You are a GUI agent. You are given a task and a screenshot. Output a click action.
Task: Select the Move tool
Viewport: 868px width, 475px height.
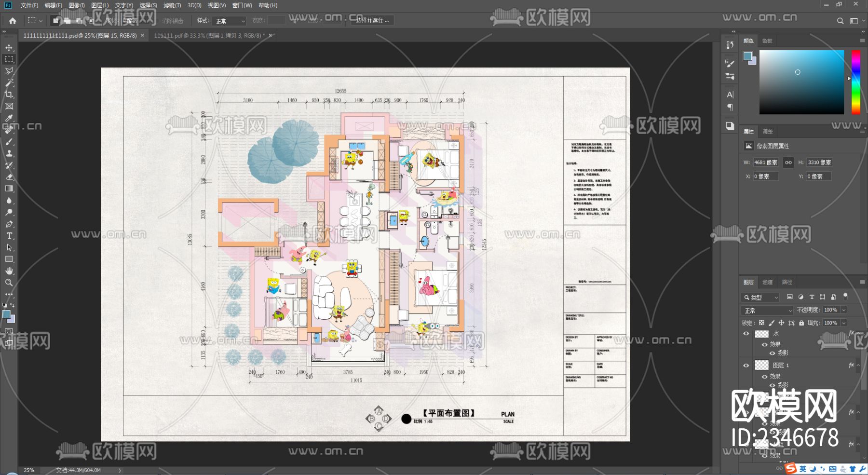point(9,48)
